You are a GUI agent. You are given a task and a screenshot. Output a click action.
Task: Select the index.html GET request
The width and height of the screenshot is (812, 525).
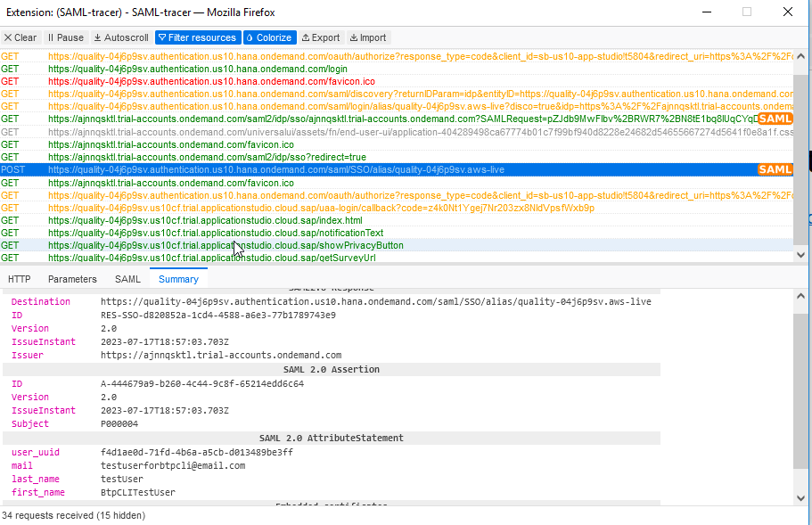[x=396, y=220]
